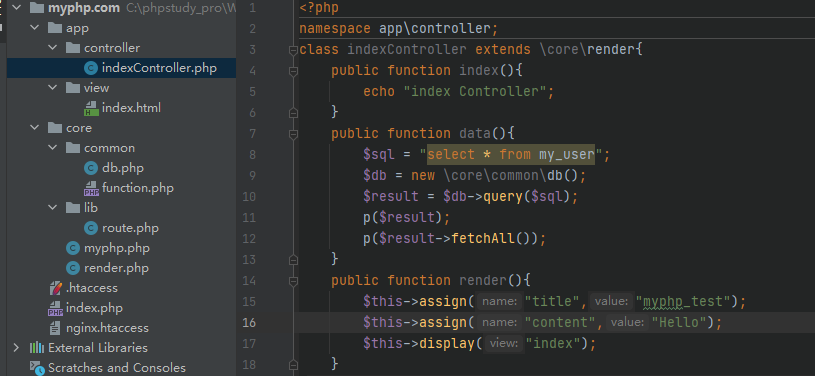Viewport: 815px width, 376px height.
Task: Click the query($sql) call on line 10
Action: pos(527,197)
